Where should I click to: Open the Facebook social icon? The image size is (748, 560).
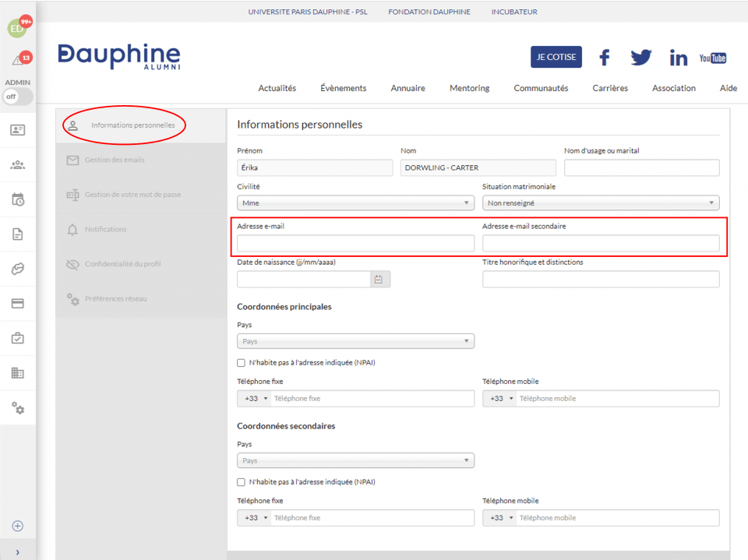pyautogui.click(x=604, y=58)
